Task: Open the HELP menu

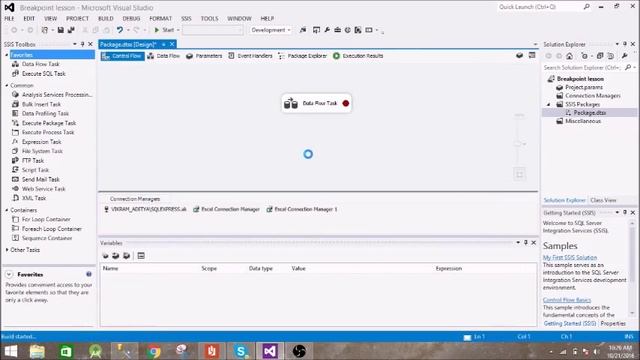Action: tap(267, 18)
